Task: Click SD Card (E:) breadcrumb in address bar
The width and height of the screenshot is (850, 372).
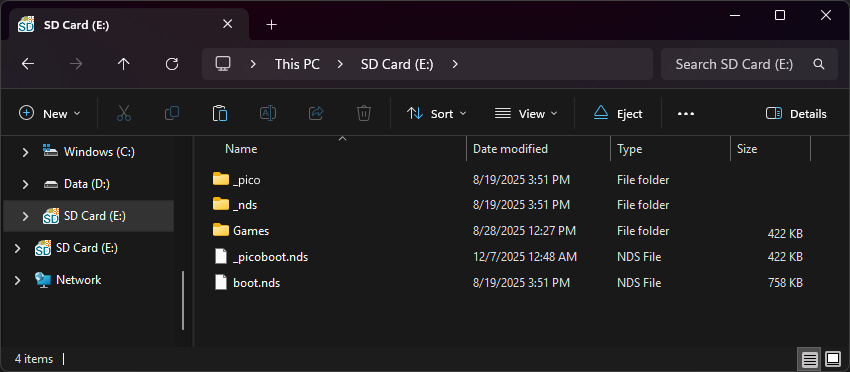Action: pos(397,64)
